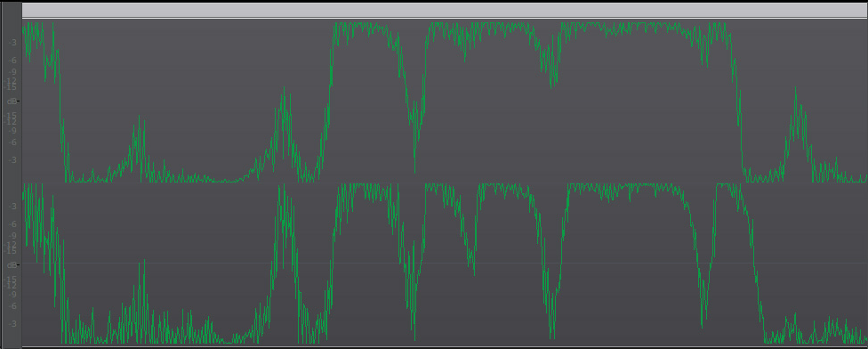Click the light gray timeline ruler bar
The height and width of the screenshot is (349, 868).
click(444, 11)
